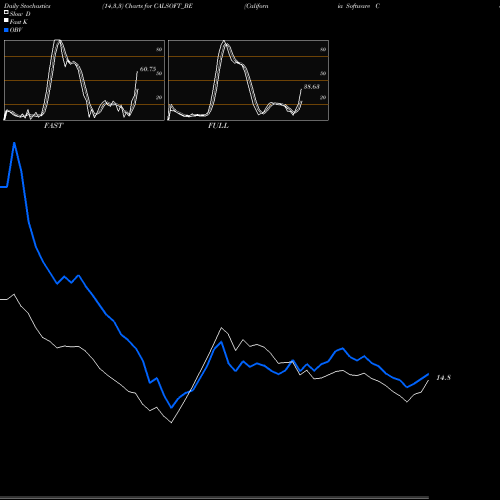
Task: Click the 14.8 price label
Action: tap(444, 378)
